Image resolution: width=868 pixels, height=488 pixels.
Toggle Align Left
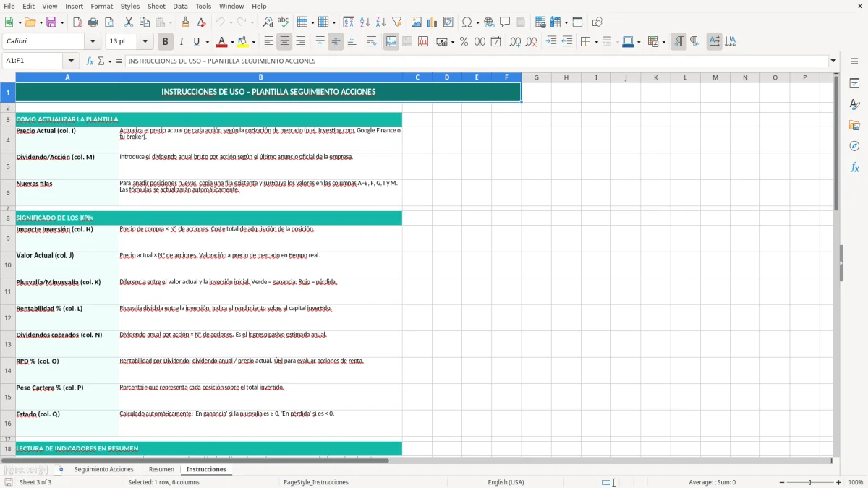pos(268,42)
